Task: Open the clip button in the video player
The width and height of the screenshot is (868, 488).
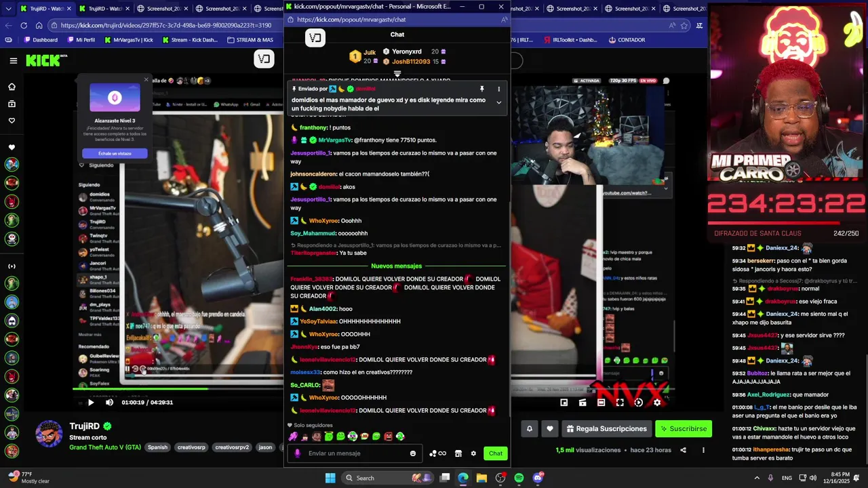Action: 582,403
